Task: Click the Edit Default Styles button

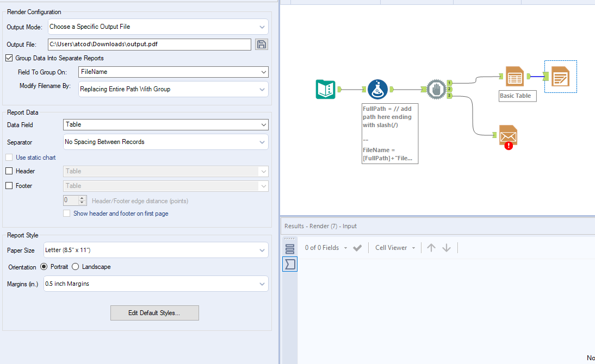Action: [154, 313]
